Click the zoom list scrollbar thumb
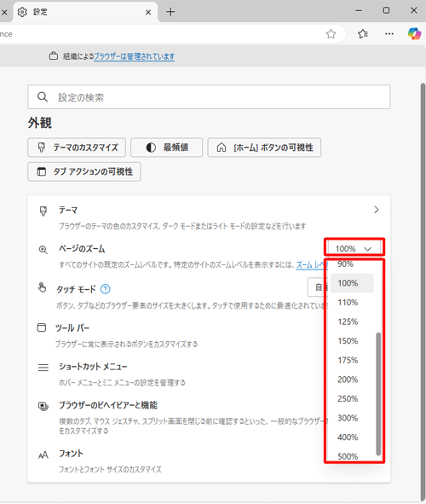 [378, 394]
